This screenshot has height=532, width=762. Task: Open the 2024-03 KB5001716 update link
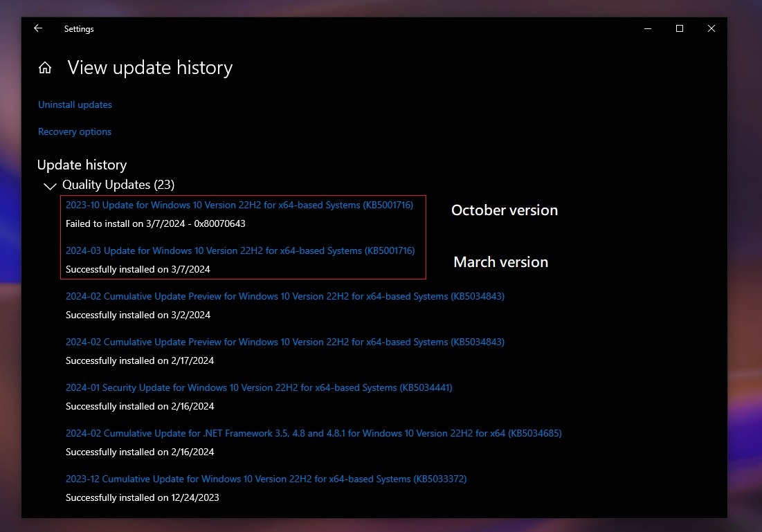tap(239, 250)
